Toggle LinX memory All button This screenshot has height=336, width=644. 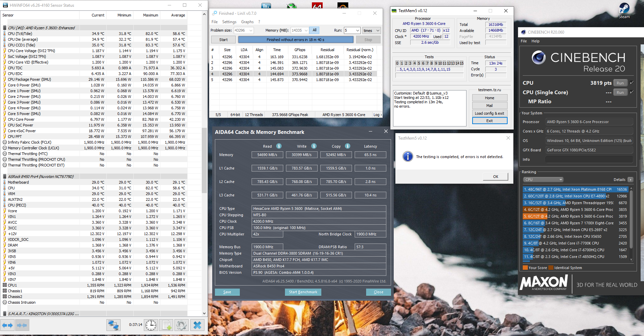click(x=314, y=30)
